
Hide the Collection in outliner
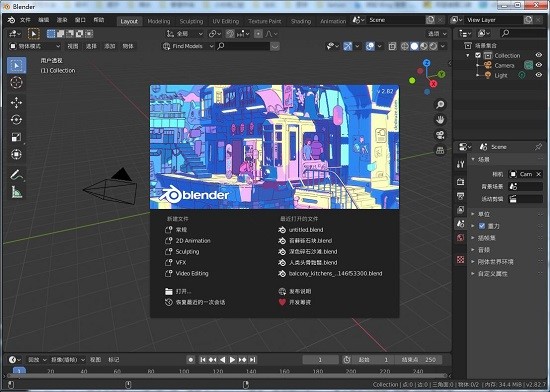(x=539, y=55)
